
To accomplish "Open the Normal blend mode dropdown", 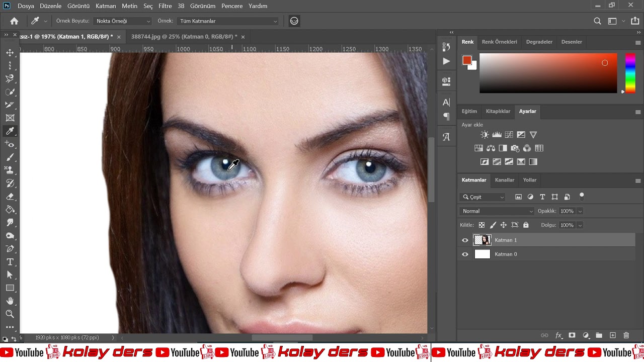I will coord(497,211).
